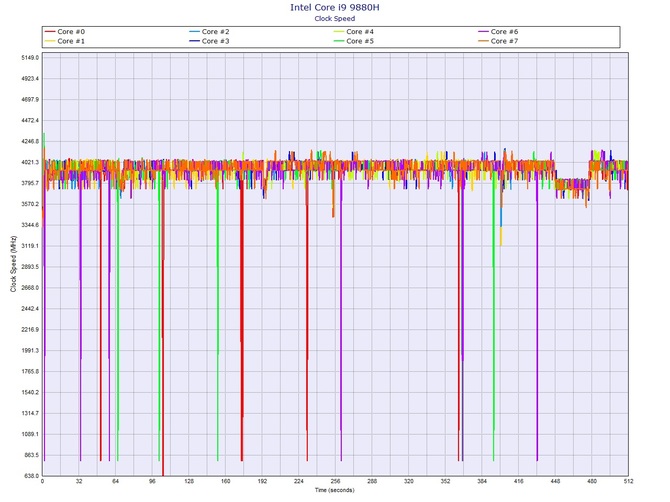Click the 638.0 y-axis value
Viewport: 670px width, 502px height.
tap(31, 476)
